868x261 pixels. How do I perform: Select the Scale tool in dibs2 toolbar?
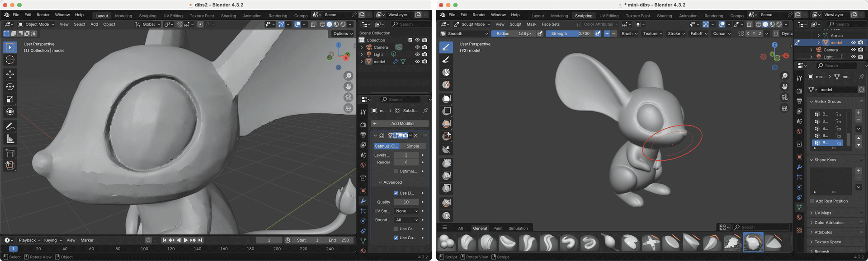pos(10,99)
